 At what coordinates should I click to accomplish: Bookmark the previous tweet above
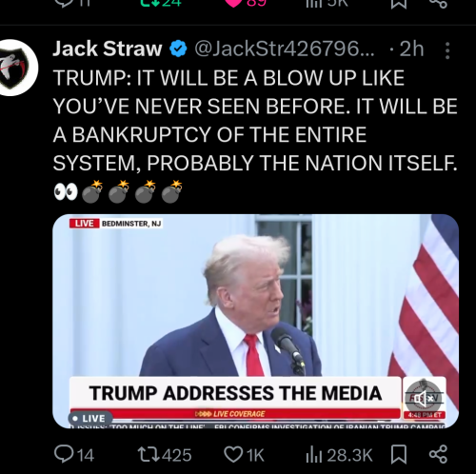399,3
